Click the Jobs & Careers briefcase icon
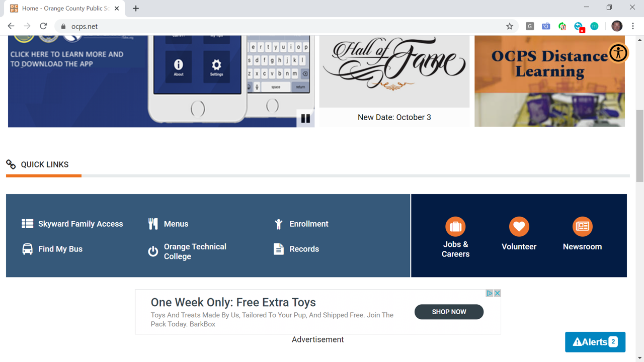The width and height of the screenshot is (644, 362). pos(455,227)
